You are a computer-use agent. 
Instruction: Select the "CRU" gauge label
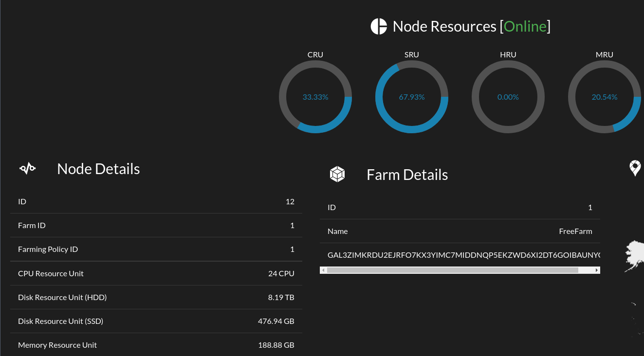click(315, 54)
